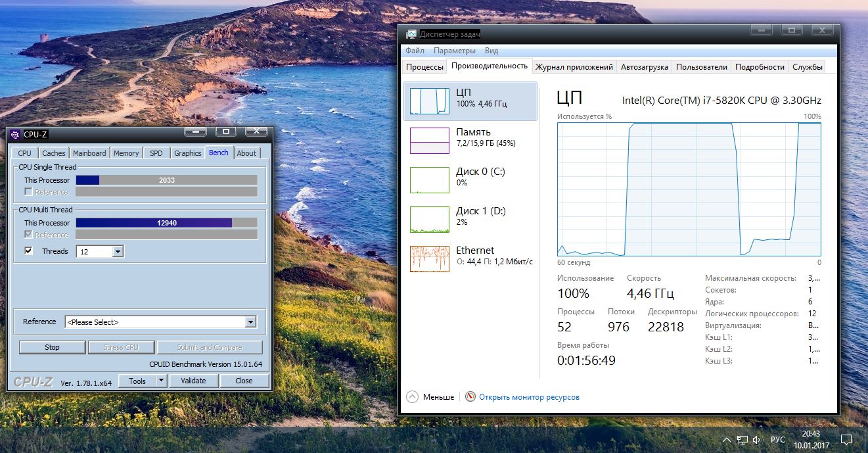Switch to the Автозагрузка tab
Viewport: 868px width, 453px height.
click(x=645, y=67)
